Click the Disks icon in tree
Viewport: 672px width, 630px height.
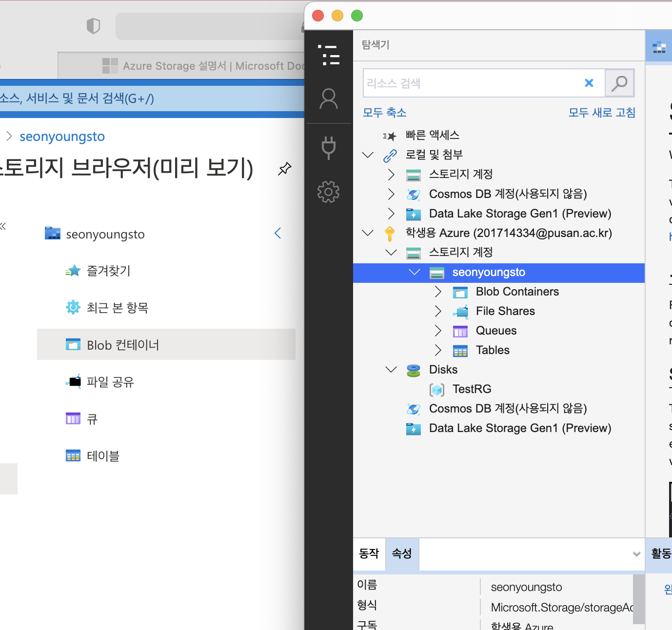pos(414,371)
